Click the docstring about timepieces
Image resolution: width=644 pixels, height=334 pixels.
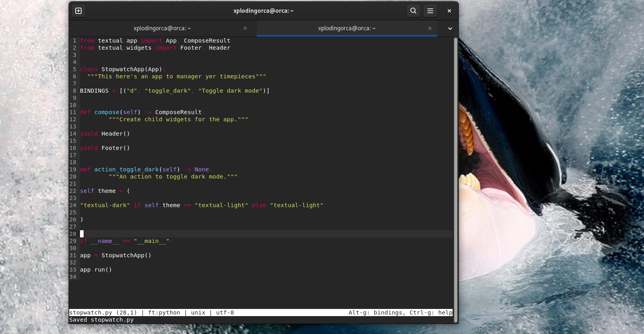point(177,76)
